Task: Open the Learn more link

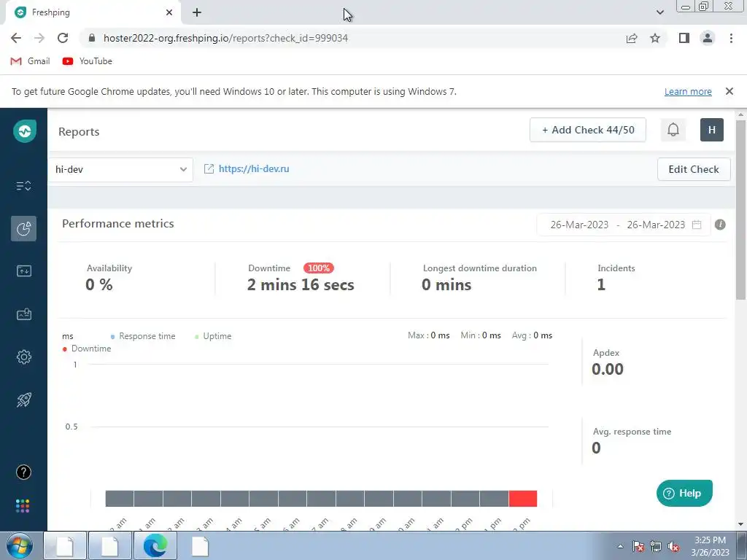Action: tap(688, 91)
